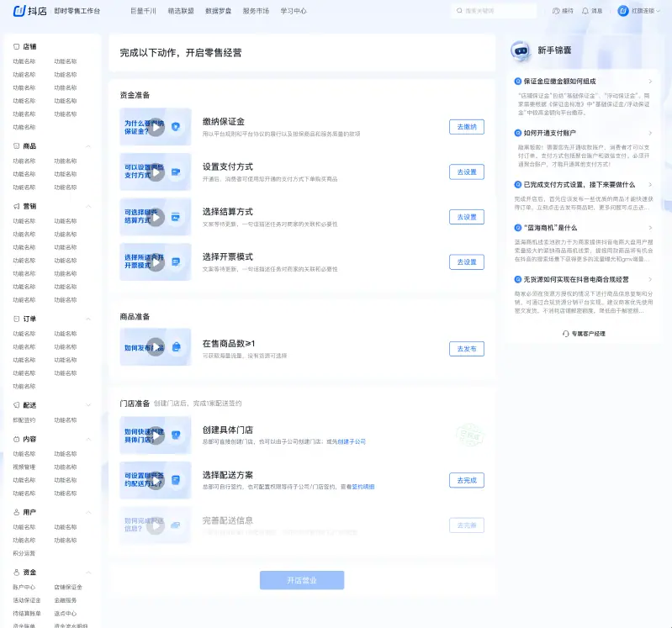Open the 学习中心 top menu
The height and width of the screenshot is (628, 672).
click(x=294, y=11)
